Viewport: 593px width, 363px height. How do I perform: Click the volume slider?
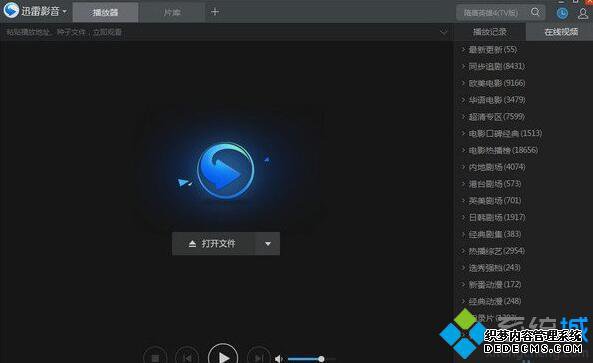coord(311,358)
